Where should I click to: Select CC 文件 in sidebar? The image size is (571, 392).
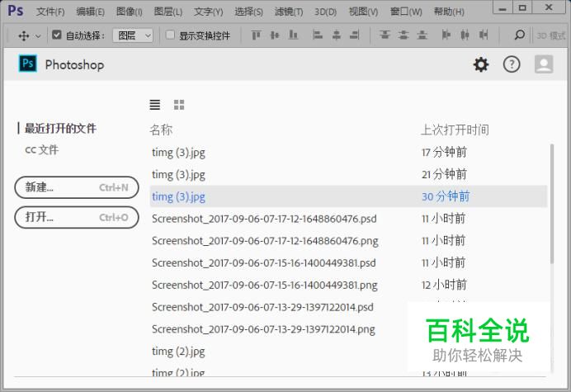tap(41, 149)
